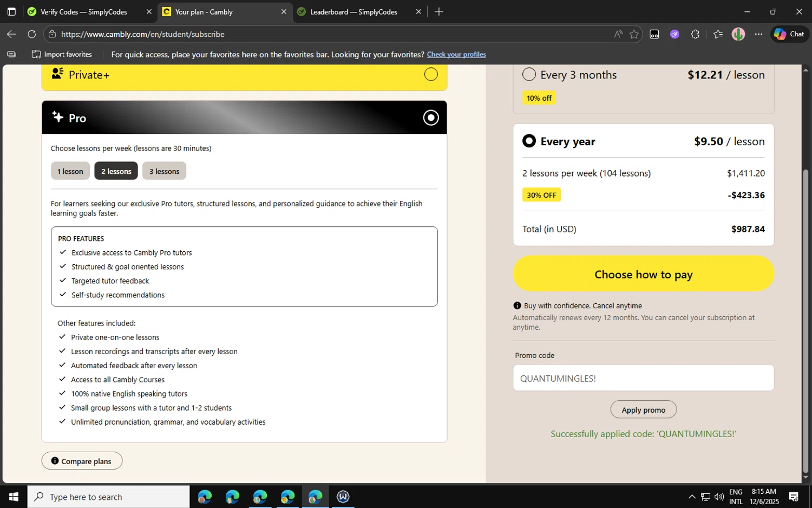812x508 pixels.
Task: Click the page scrollbar up arrow
Action: pos(806,69)
